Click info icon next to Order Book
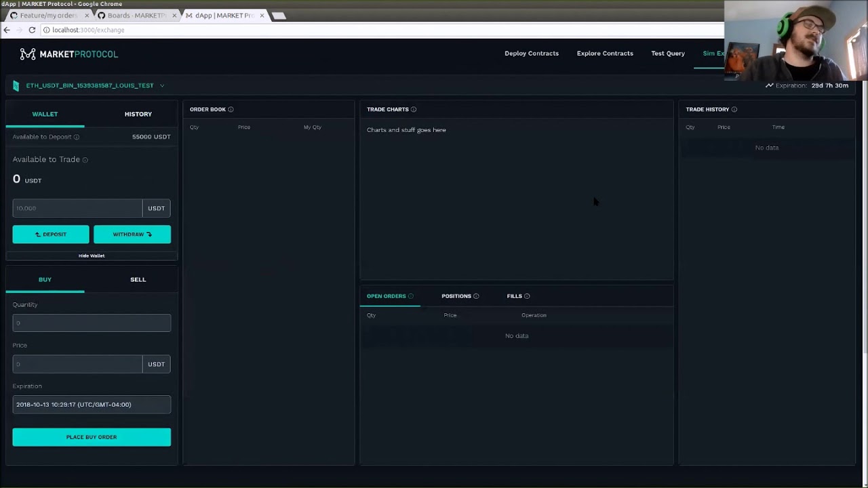The width and height of the screenshot is (868, 488). 231,109
